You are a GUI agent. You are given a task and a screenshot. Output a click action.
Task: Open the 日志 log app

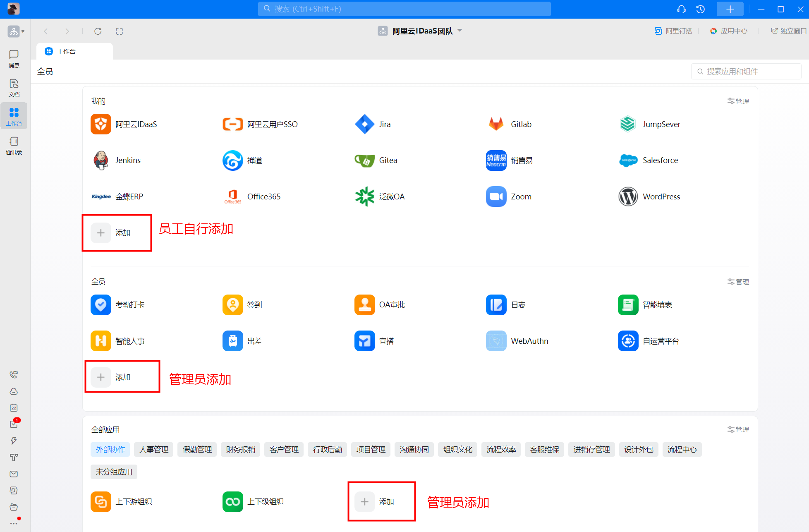506,305
